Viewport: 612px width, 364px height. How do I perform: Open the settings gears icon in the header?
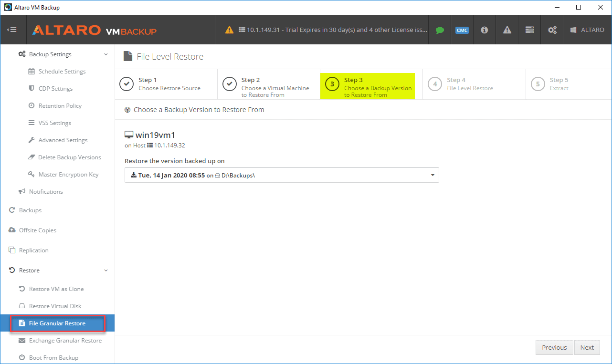552,30
